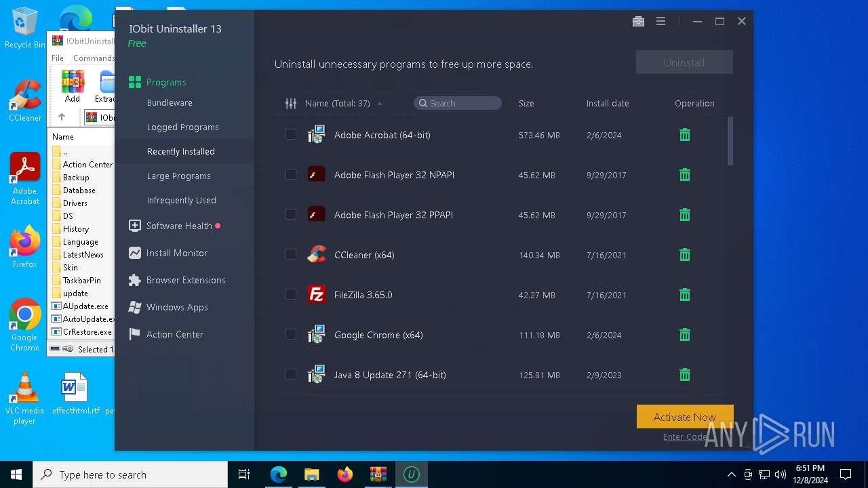Click the 573.46 MB size of Adobe Acrobat

539,136
